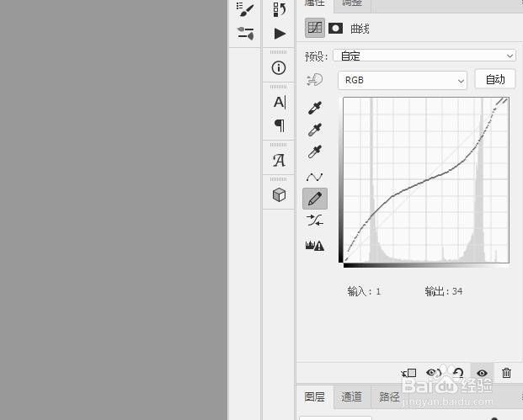Image resolution: width=523 pixels, height=420 pixels.
Task: Open the Info panel icon
Action: [279, 67]
